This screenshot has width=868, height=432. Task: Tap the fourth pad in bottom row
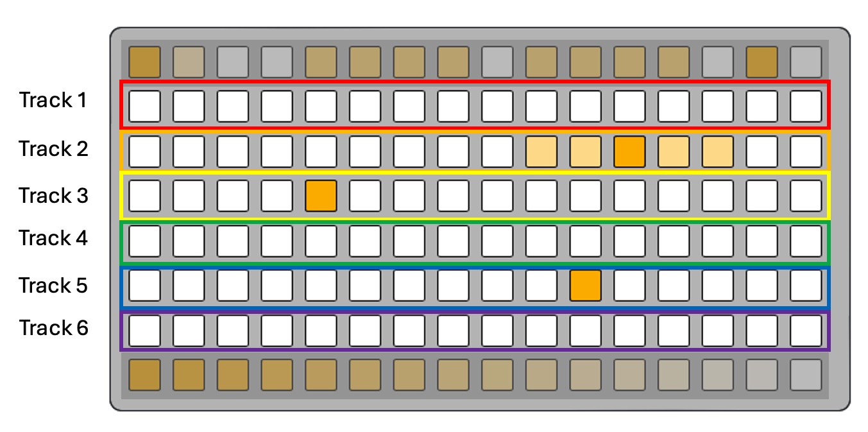pos(277,375)
